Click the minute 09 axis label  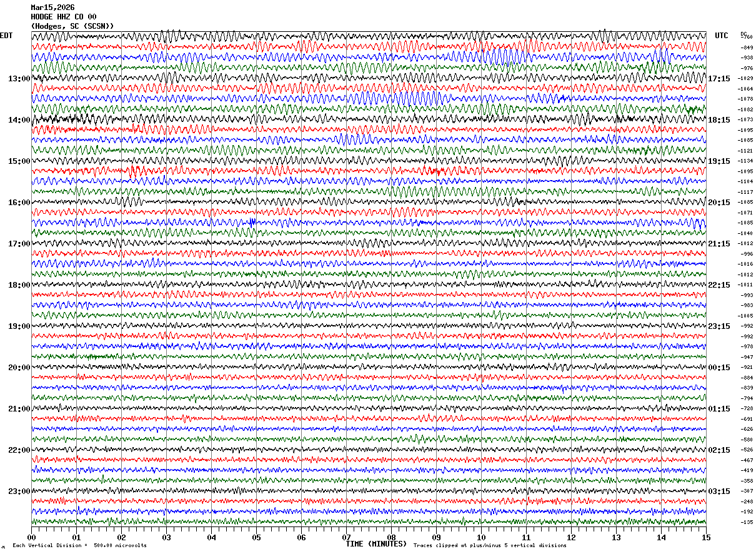436,537
